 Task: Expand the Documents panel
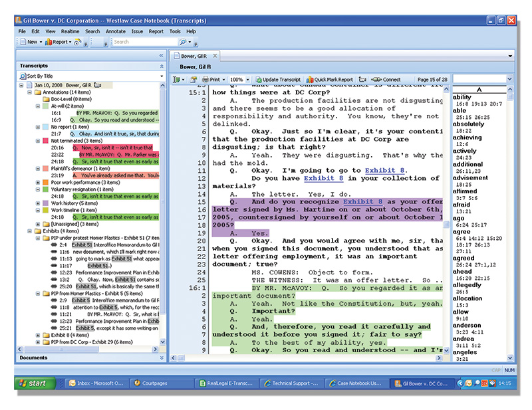162,358
